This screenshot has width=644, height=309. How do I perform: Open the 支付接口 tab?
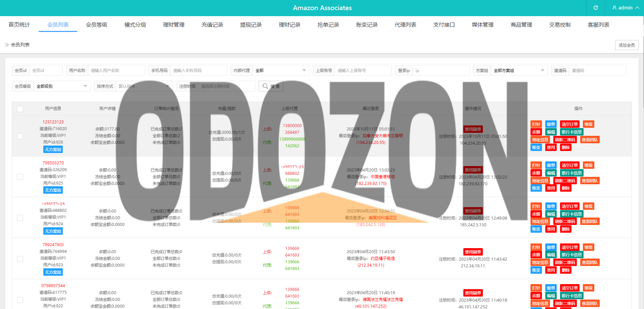pos(444,25)
